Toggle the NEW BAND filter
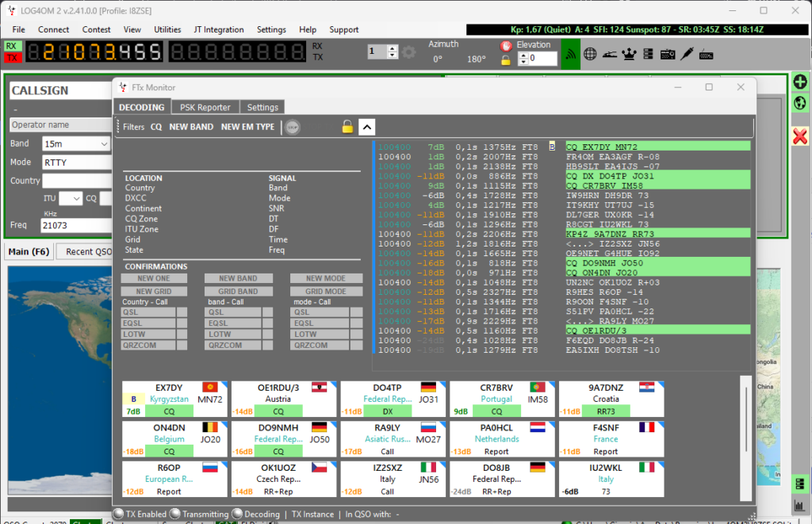This screenshot has height=524, width=812. (191, 127)
